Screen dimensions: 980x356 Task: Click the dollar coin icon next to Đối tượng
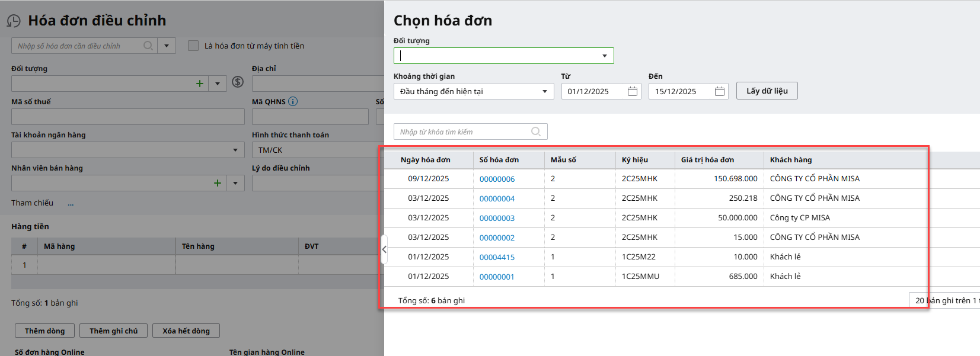click(238, 82)
